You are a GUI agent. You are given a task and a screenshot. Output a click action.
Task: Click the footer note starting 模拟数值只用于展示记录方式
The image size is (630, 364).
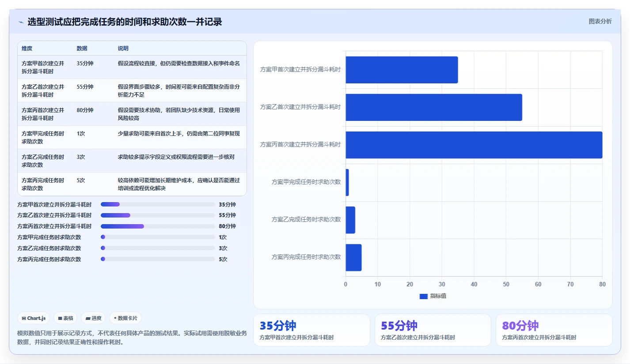click(x=132, y=338)
